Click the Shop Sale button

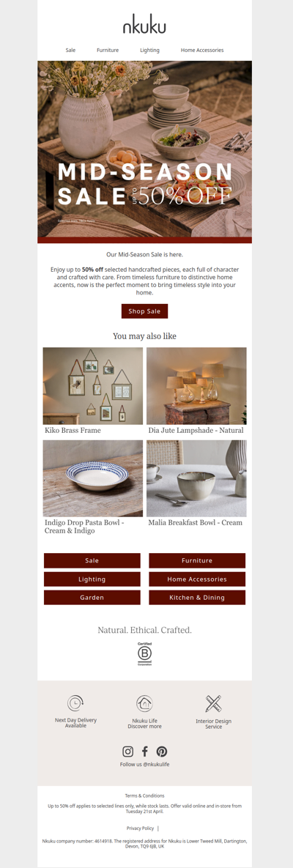pyautogui.click(x=144, y=311)
